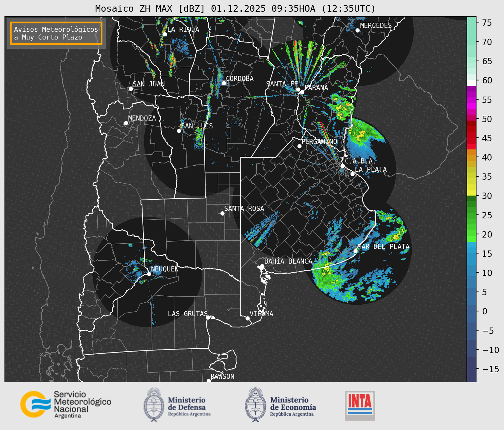Click the "LA RIOJA" city label
Viewport: 504px width, 430px height.
click(x=183, y=29)
